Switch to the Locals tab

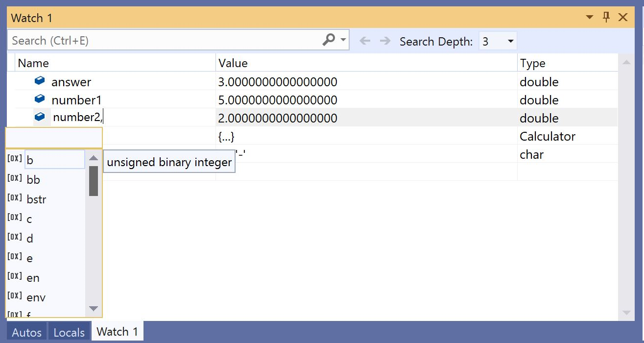pos(69,332)
